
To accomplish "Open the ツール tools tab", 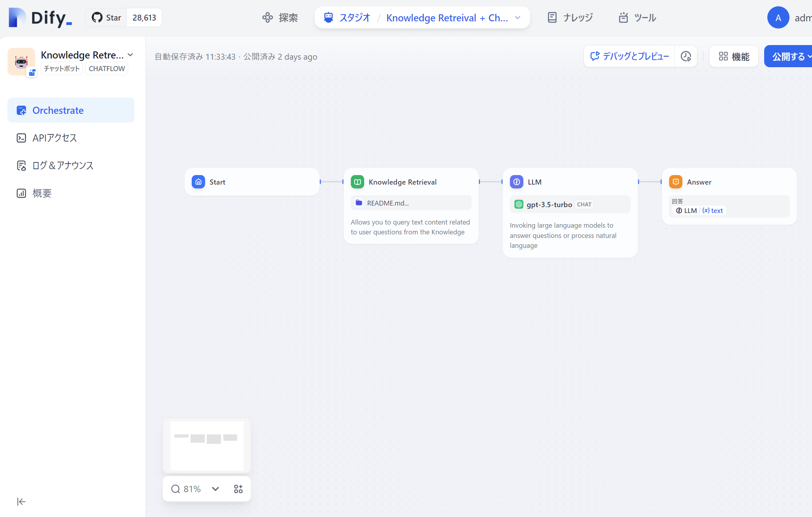I will 637,18.
